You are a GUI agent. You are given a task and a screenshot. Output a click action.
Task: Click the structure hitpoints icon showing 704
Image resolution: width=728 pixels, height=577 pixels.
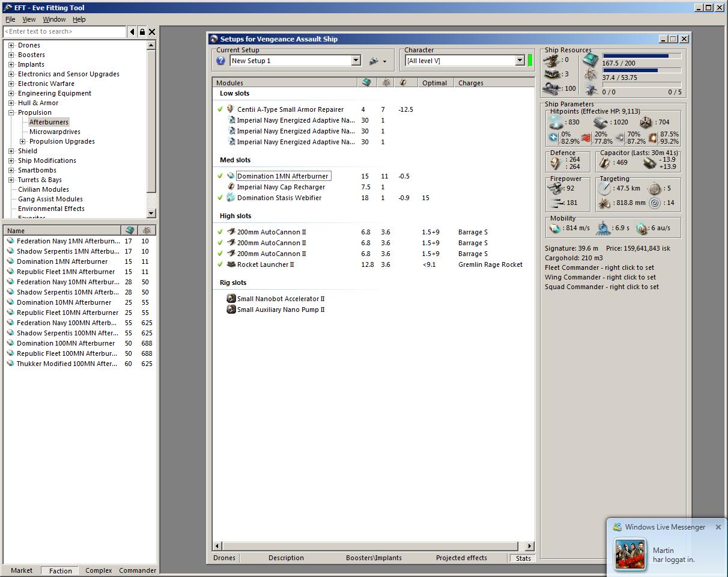click(x=645, y=122)
